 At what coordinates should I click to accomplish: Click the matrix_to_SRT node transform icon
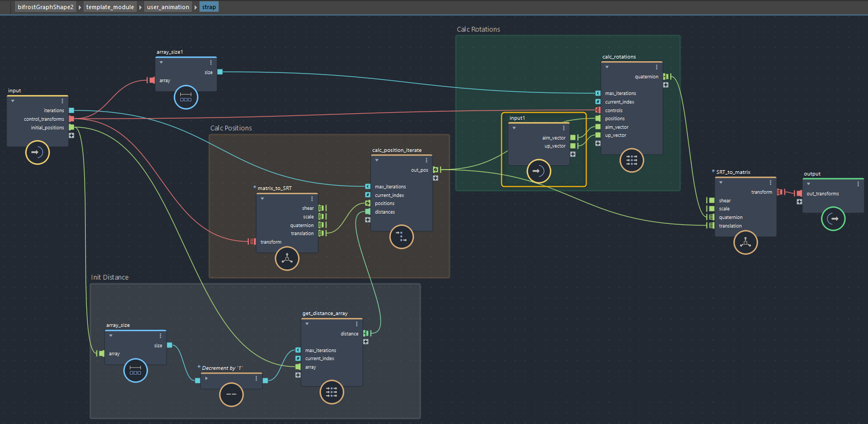[x=287, y=259]
